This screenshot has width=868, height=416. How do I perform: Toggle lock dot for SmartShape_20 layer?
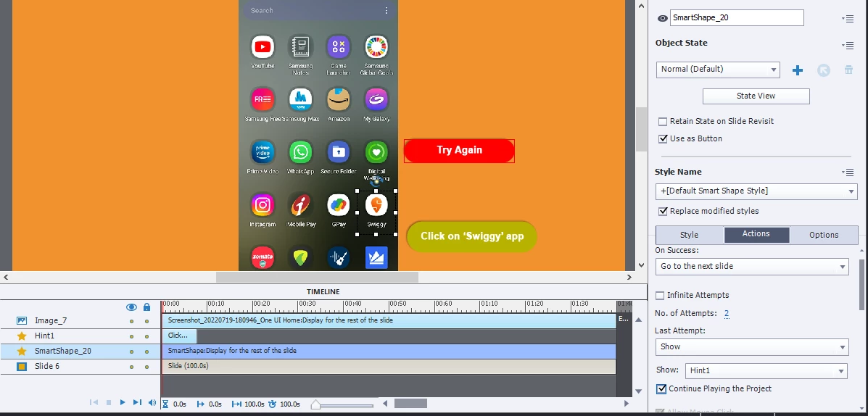pyautogui.click(x=146, y=351)
